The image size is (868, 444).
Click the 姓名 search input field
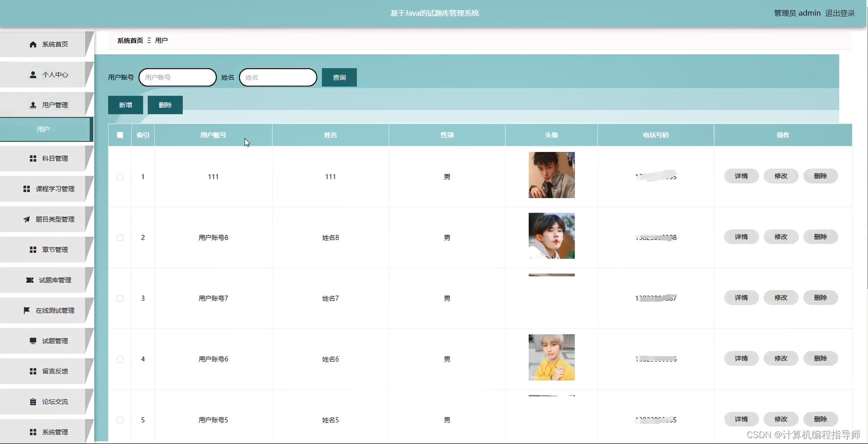pos(278,78)
